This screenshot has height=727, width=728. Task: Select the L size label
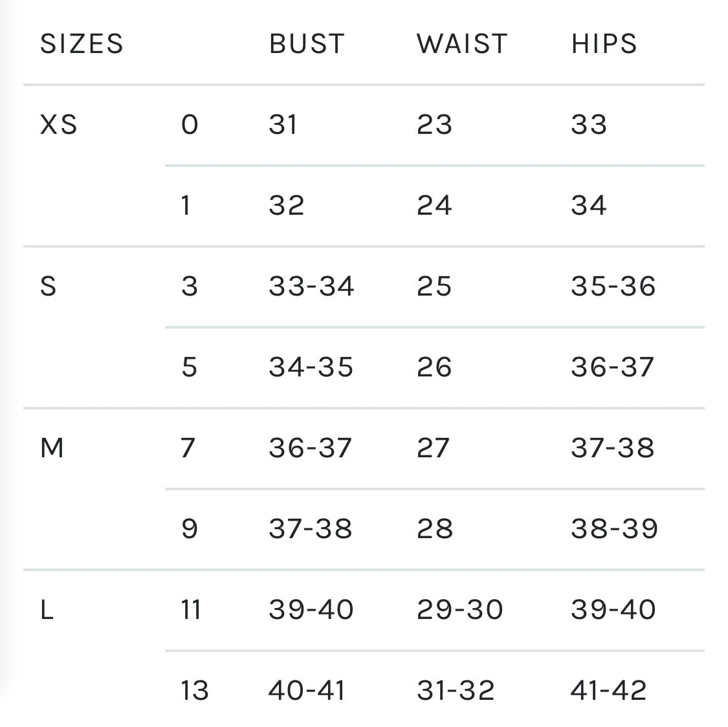(x=47, y=609)
